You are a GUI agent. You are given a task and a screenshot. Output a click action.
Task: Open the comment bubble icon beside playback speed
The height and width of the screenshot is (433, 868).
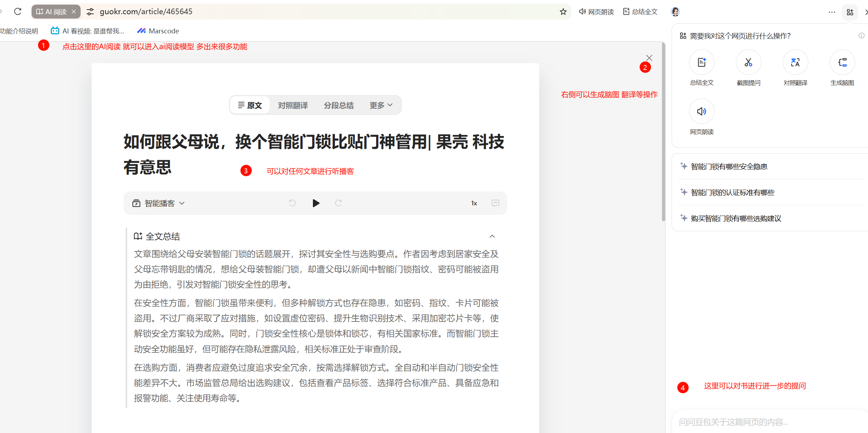tap(495, 203)
